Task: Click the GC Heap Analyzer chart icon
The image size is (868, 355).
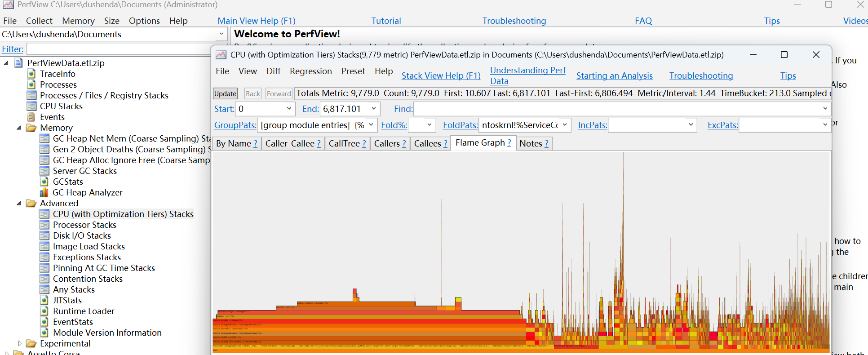Action: [44, 192]
